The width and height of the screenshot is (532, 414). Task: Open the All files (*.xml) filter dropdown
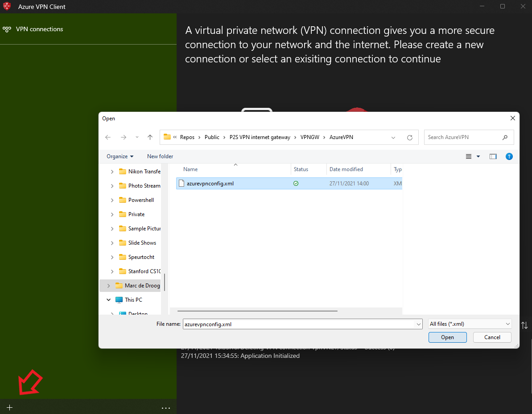click(470, 324)
